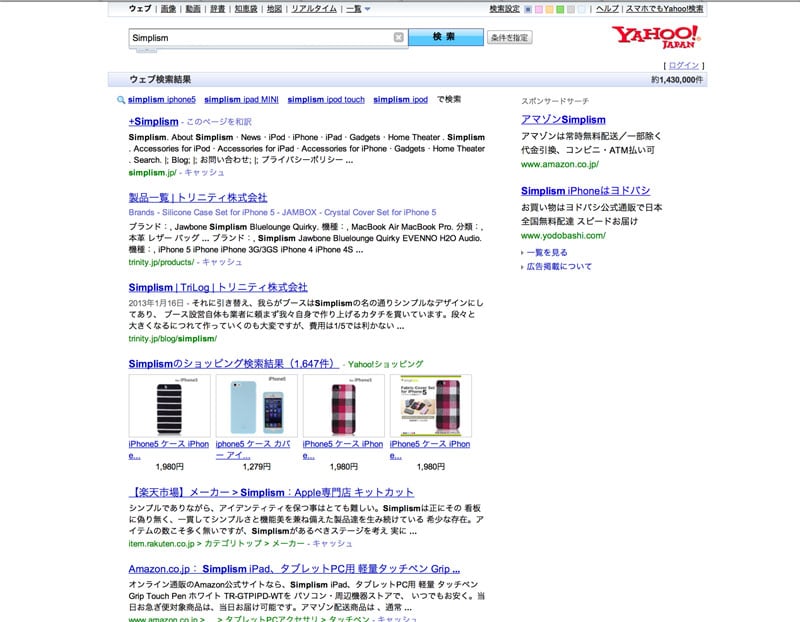
Task: Click the 条件を指定 button
Action: click(x=509, y=38)
